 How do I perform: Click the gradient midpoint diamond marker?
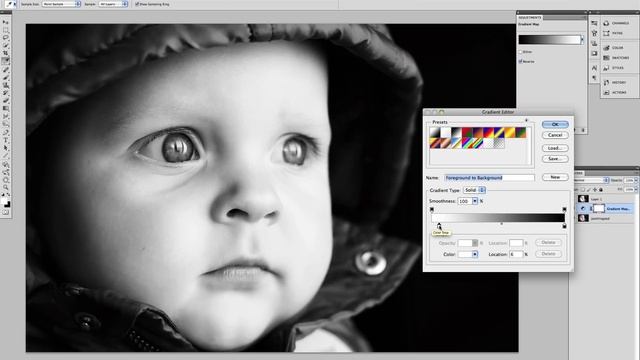502,224
